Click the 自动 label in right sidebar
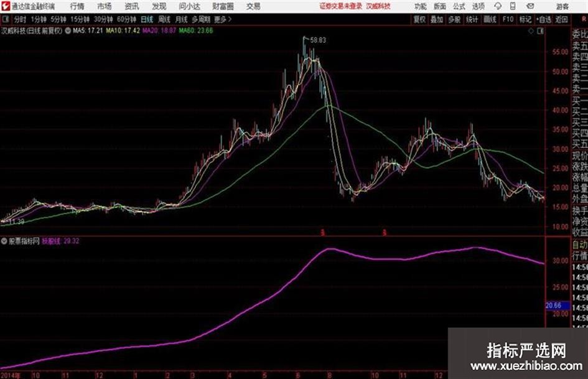Viewport: 588px width, 379px height. pos(580,245)
